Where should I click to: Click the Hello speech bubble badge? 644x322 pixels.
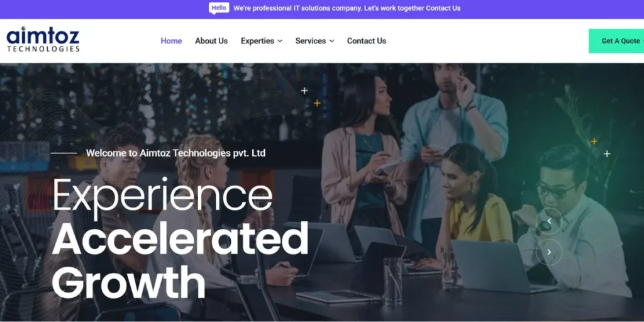pos(219,8)
